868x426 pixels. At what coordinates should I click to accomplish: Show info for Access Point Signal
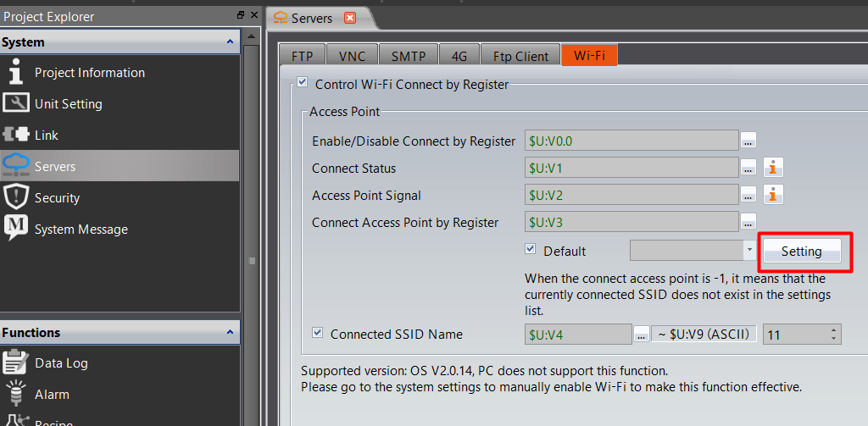773,195
